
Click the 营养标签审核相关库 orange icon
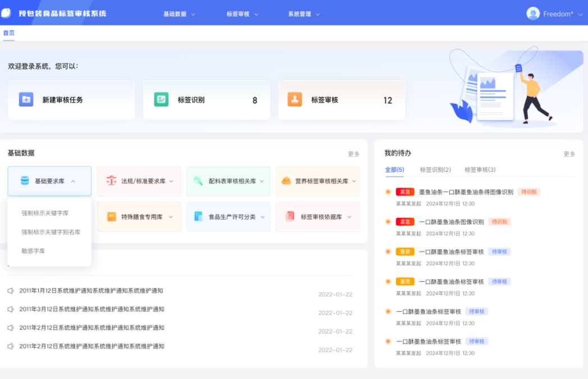point(286,181)
